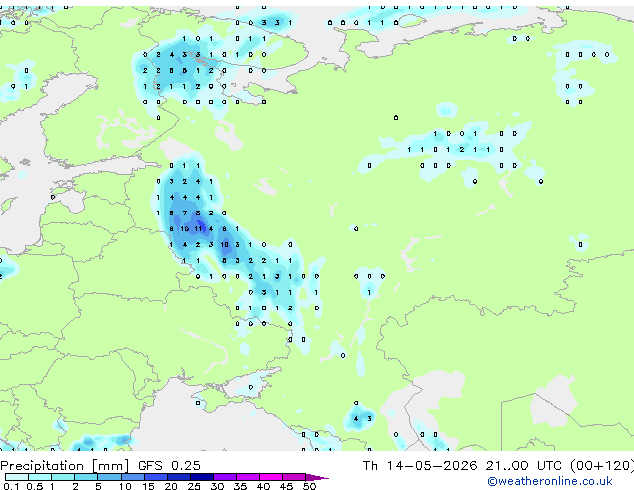Click the date "14-05-2026"
The image size is (634, 490).
point(432,466)
